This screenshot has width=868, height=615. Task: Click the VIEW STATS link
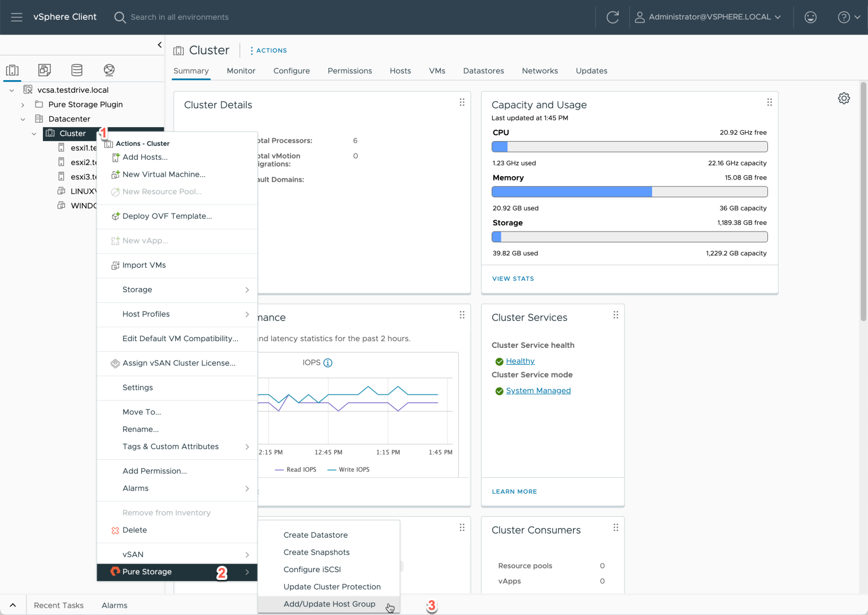tap(513, 278)
